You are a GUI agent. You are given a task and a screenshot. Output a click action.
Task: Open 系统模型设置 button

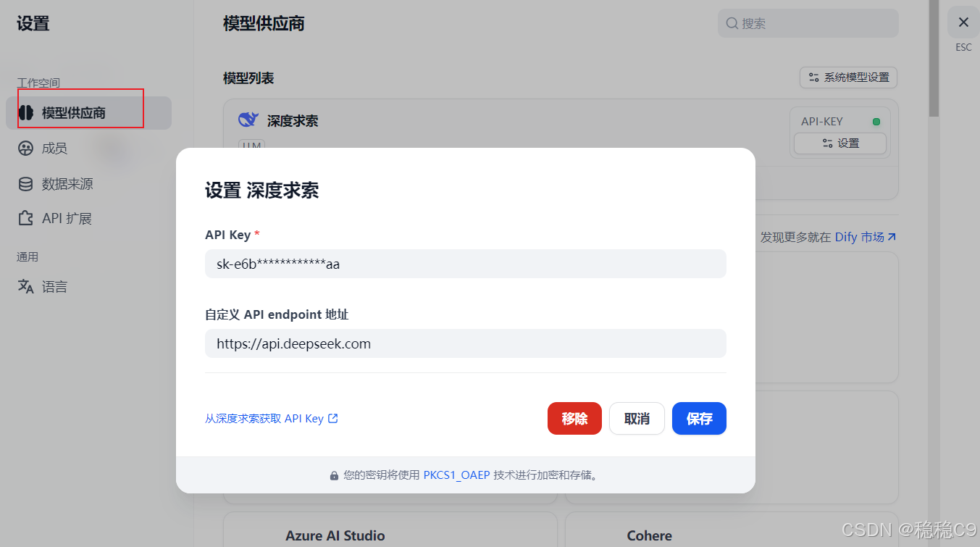(849, 77)
